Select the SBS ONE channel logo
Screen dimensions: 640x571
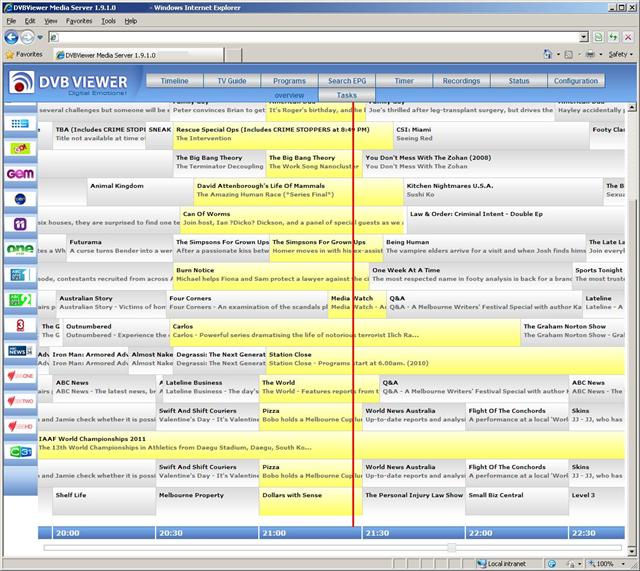[x=20, y=376]
